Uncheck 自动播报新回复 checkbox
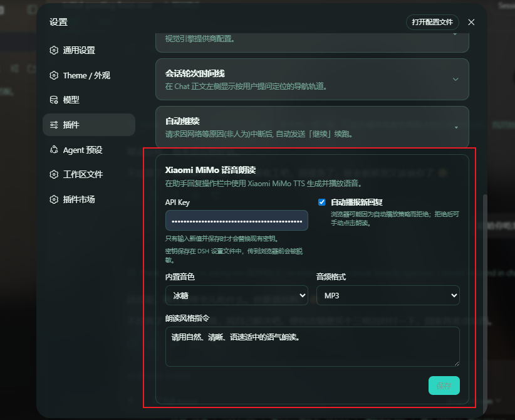The image size is (515, 420). 322,202
